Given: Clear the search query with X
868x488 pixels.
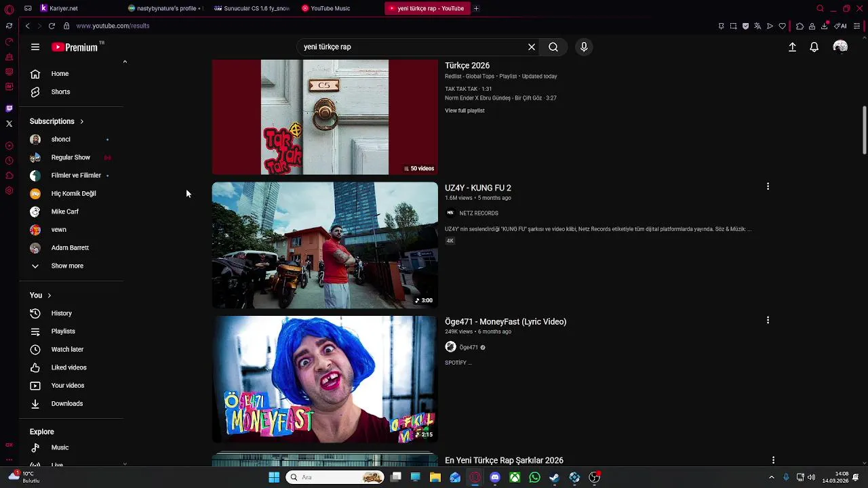Looking at the screenshot, I should click(532, 47).
